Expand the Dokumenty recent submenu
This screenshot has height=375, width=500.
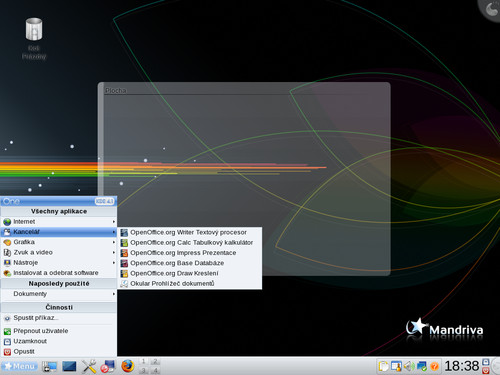tap(59, 294)
